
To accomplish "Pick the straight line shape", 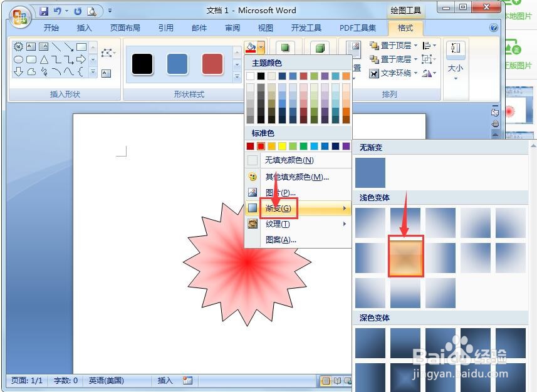I will click(56, 46).
